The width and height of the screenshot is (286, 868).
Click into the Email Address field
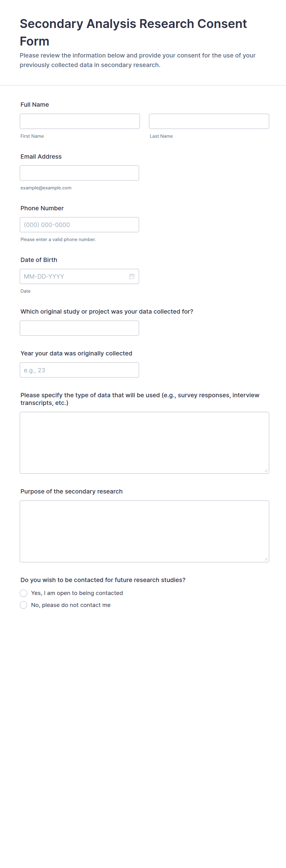click(79, 173)
